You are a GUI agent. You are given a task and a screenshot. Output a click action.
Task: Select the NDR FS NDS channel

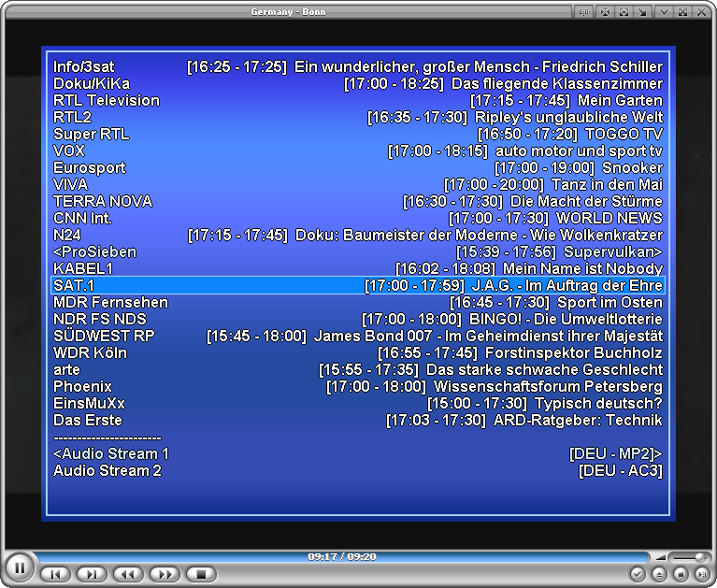(x=358, y=319)
